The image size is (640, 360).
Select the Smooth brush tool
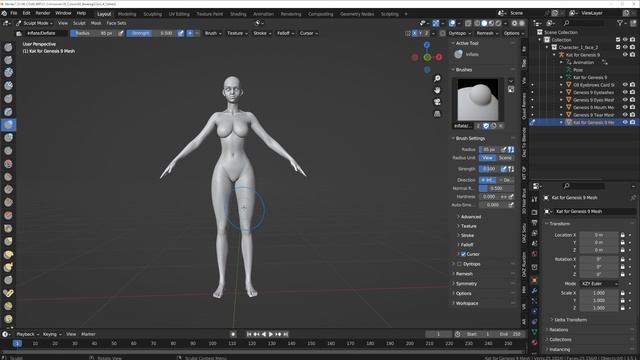[8, 164]
